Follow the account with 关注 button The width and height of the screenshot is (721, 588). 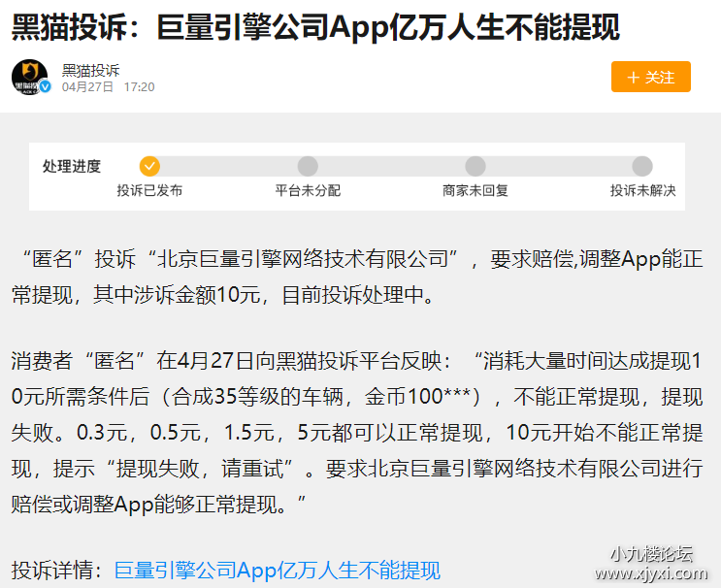pyautogui.click(x=651, y=77)
